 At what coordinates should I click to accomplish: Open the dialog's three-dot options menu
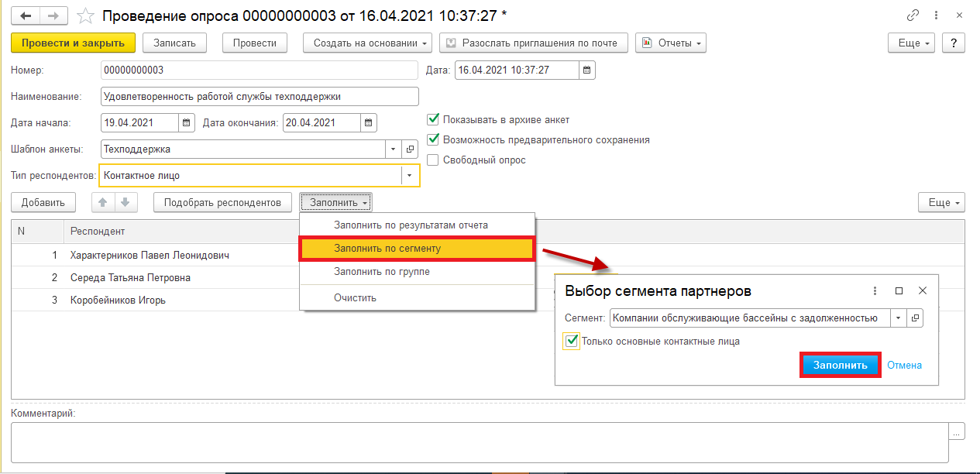pyautogui.click(x=875, y=290)
